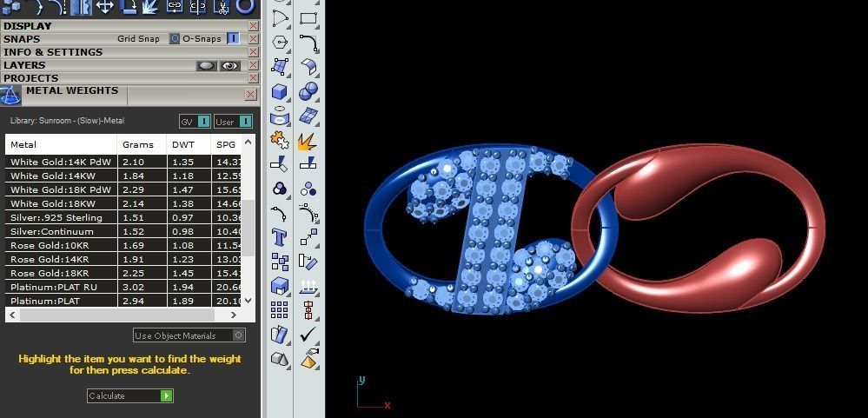The image size is (868, 418).
Task: Close the DISPLAY panel with its X
Action: [253, 26]
